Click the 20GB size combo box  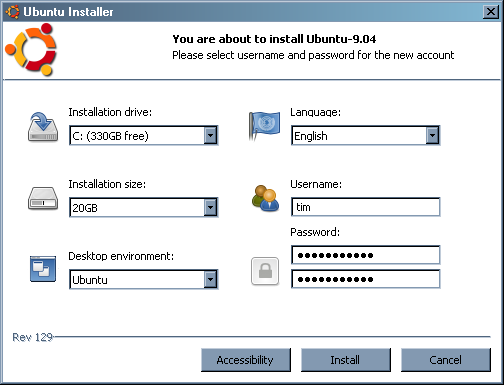(144, 207)
